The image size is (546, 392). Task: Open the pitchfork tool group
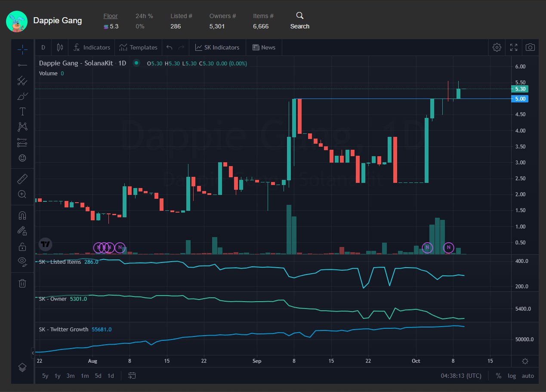click(x=22, y=80)
